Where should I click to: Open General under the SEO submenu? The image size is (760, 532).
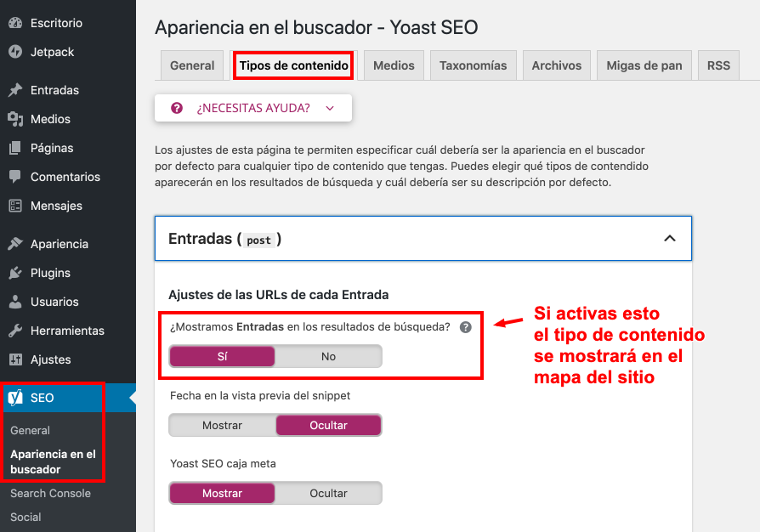point(30,430)
